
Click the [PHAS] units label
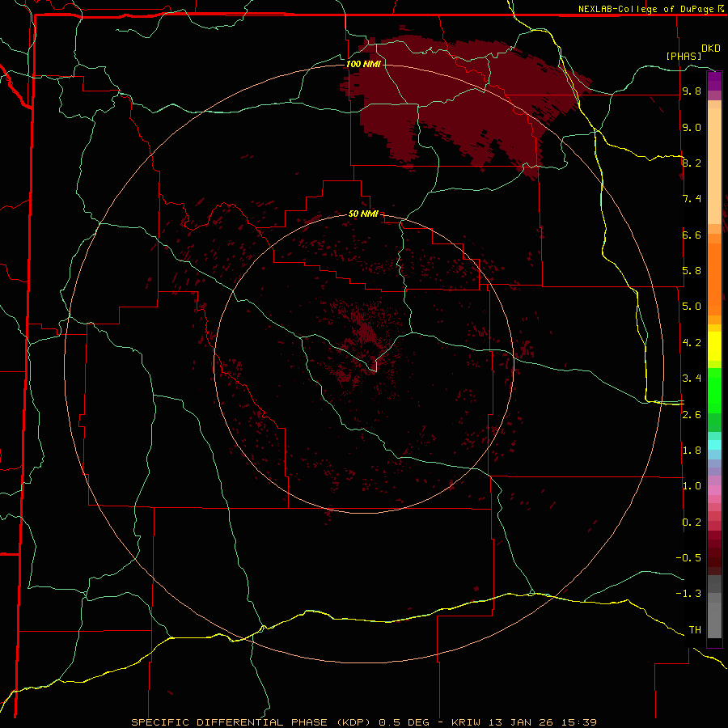click(x=684, y=56)
